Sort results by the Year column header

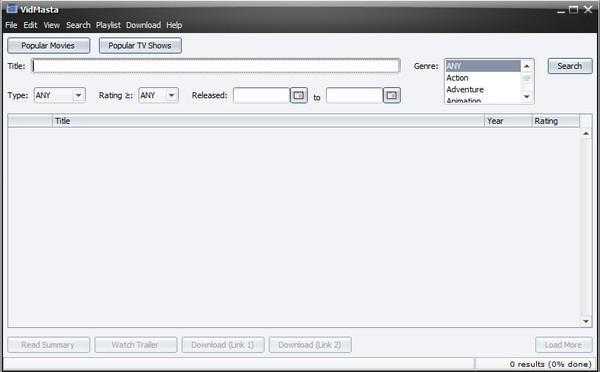pyautogui.click(x=508, y=121)
